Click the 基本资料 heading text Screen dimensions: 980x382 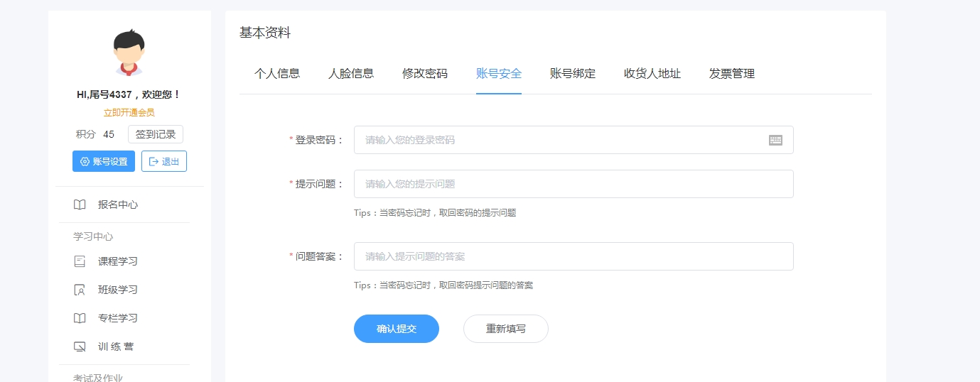pyautogui.click(x=265, y=33)
